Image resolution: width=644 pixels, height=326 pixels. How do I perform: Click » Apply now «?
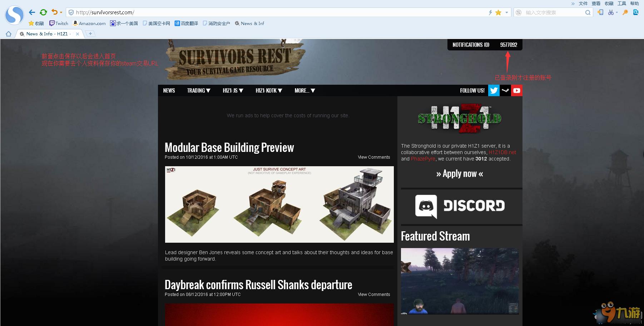tap(460, 174)
